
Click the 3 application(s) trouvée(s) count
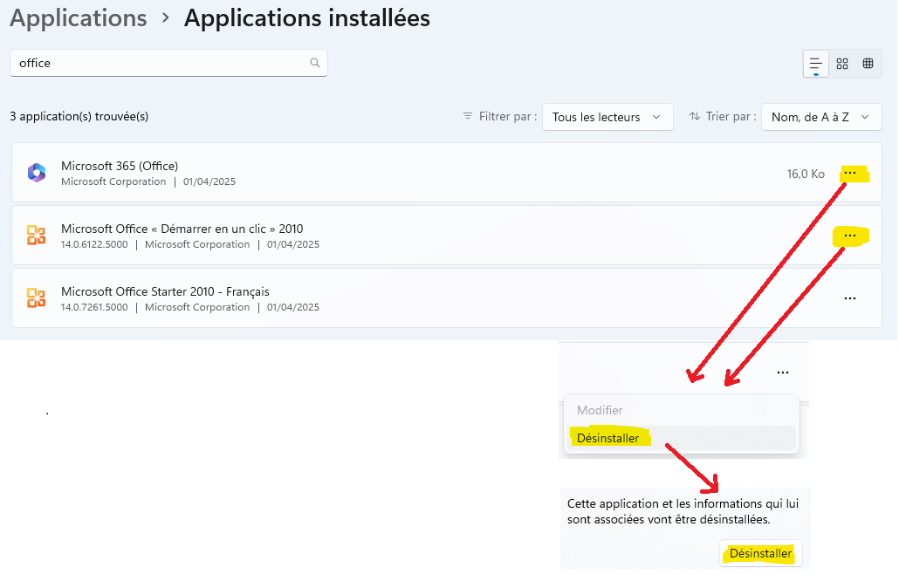(x=79, y=116)
